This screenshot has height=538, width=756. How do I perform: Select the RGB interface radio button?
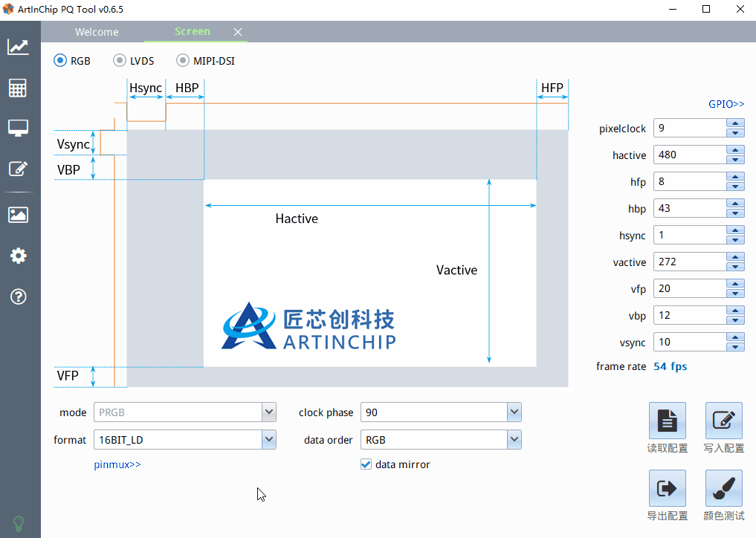click(x=60, y=61)
